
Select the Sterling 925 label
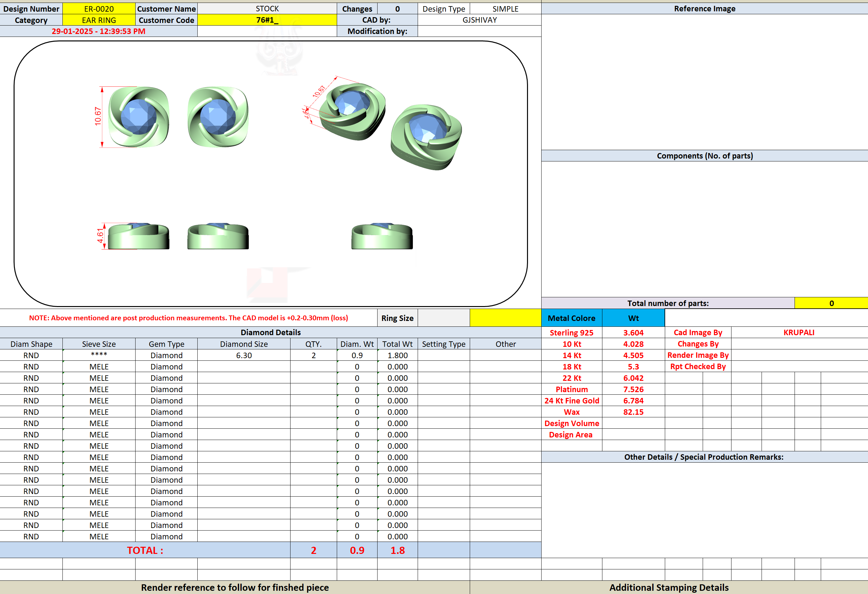(571, 333)
